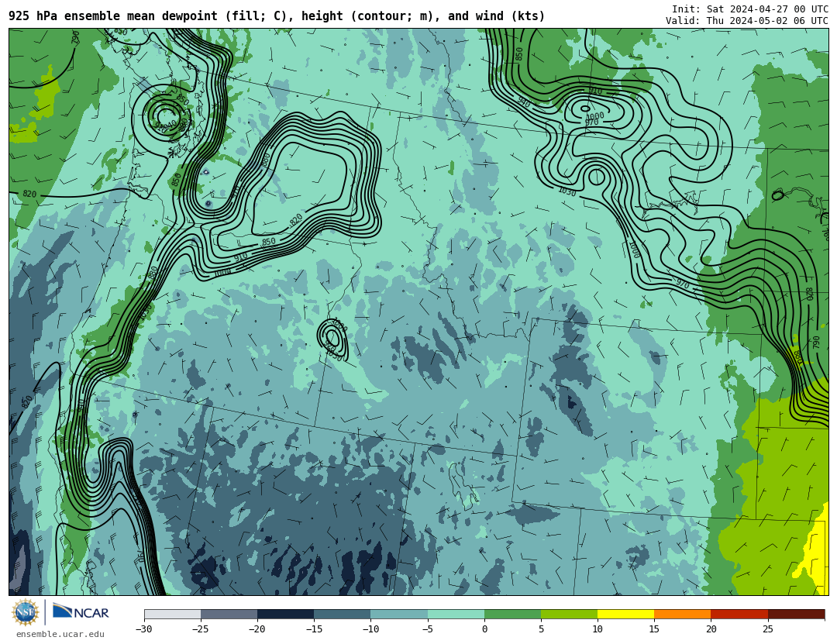
Task: Click the dark brown above-25 swatch
Action: 797,614
